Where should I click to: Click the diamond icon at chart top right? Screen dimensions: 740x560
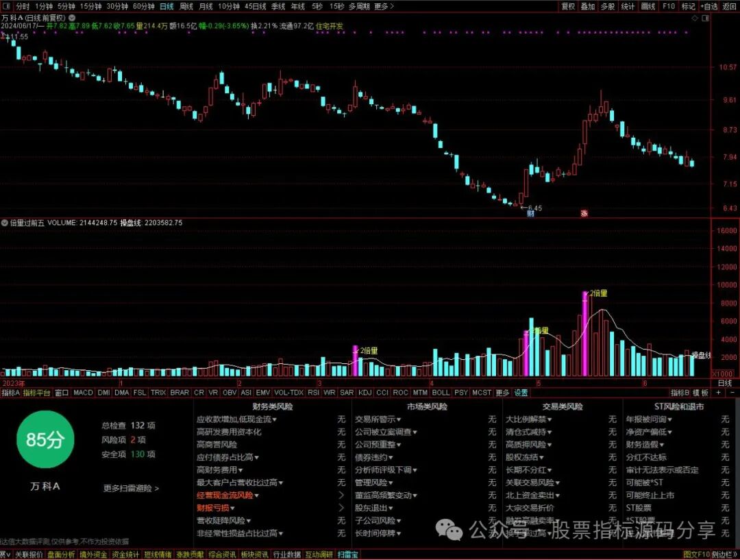695,18
